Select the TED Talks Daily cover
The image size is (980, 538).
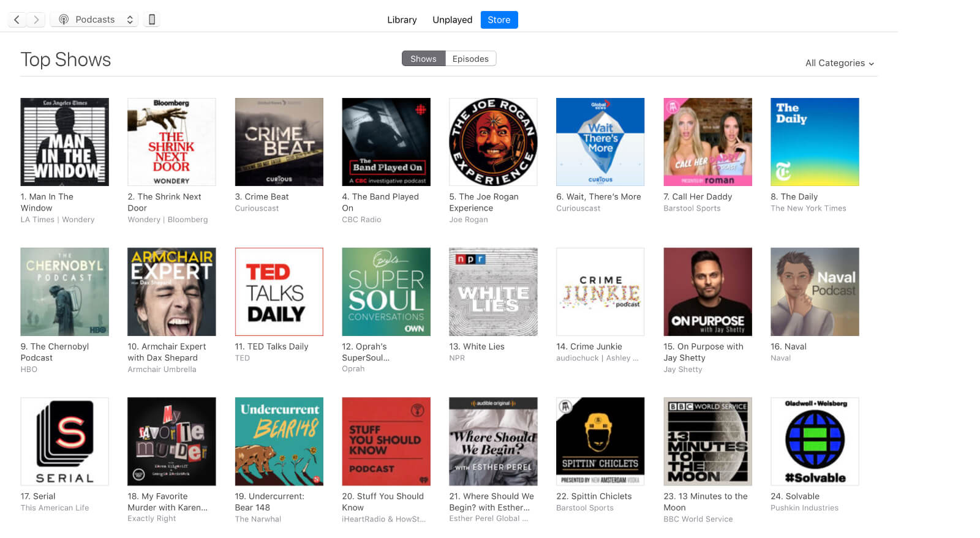(279, 292)
